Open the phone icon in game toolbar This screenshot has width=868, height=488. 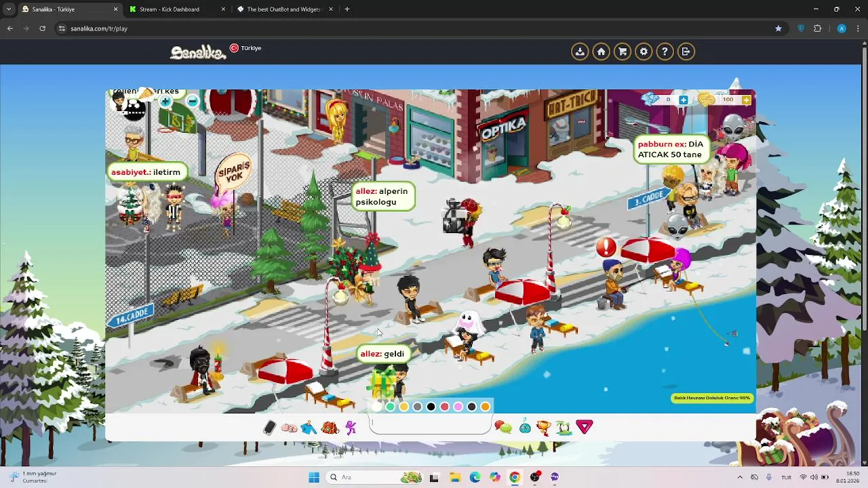(x=270, y=427)
